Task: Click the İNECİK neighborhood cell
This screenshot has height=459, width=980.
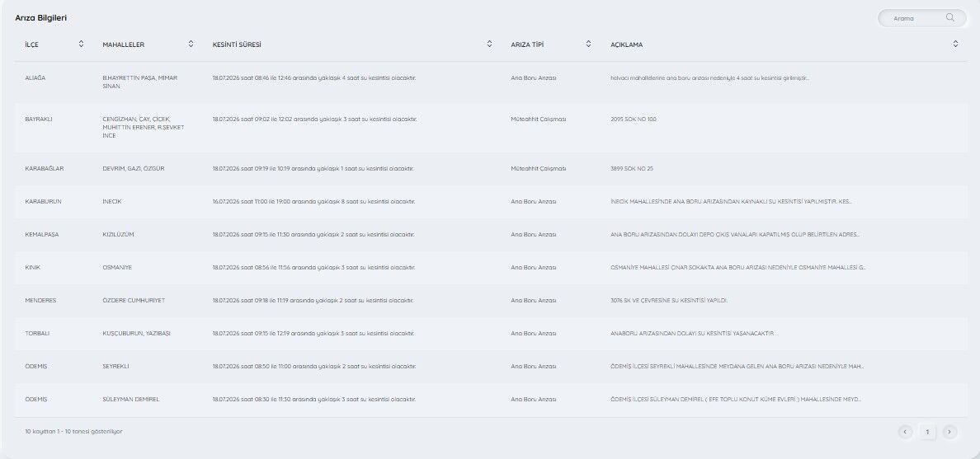Action: 112,202
